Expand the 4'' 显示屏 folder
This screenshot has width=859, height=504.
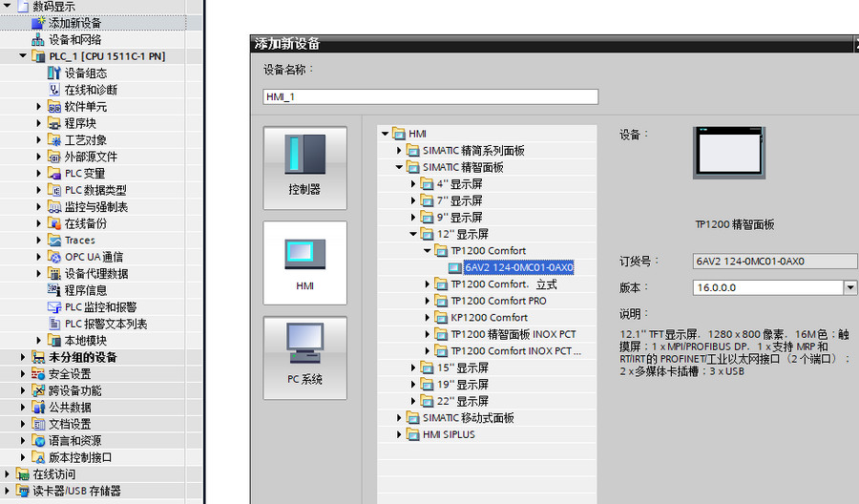pos(413,183)
